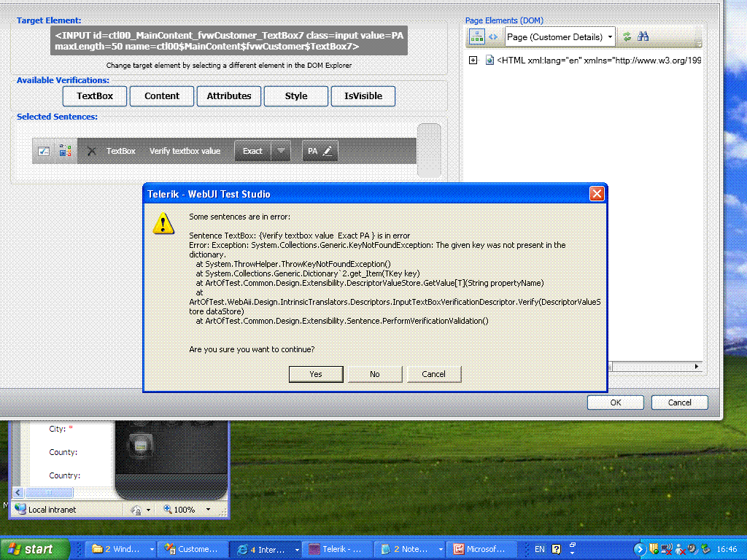
Task: Click the start button
Action: click(34, 549)
